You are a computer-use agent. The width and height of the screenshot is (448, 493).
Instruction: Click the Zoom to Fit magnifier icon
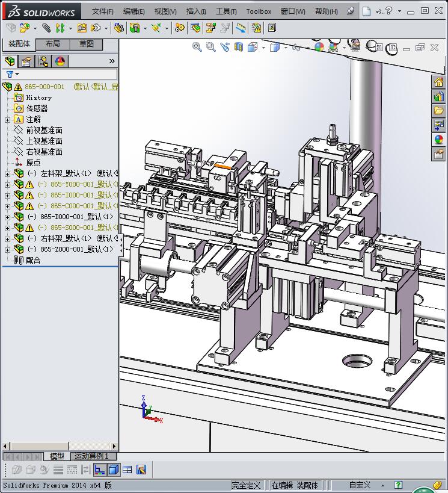click(x=197, y=47)
